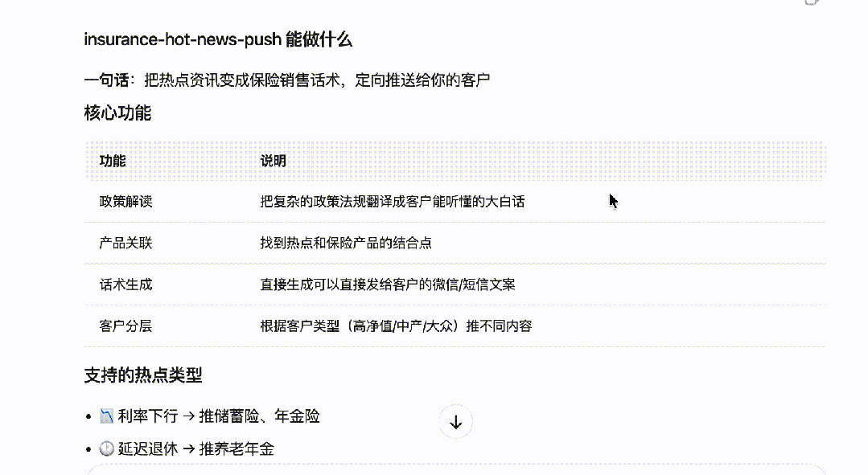Click the scroll-to-bottom arrow button

[455, 422]
